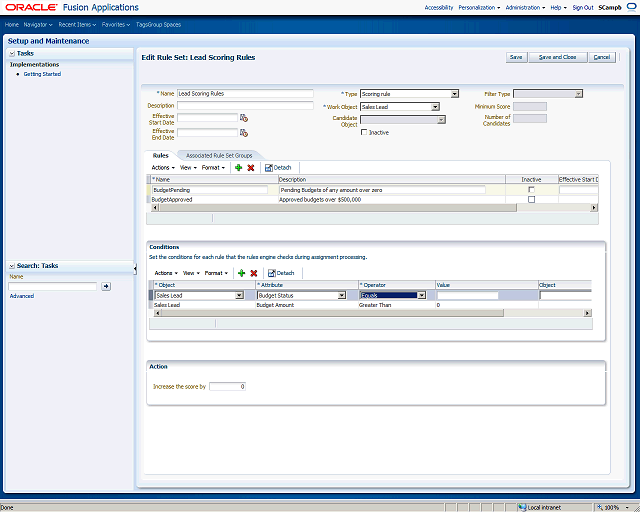Open the Accessibility link
Screen dimensions: 640x512
439,7
